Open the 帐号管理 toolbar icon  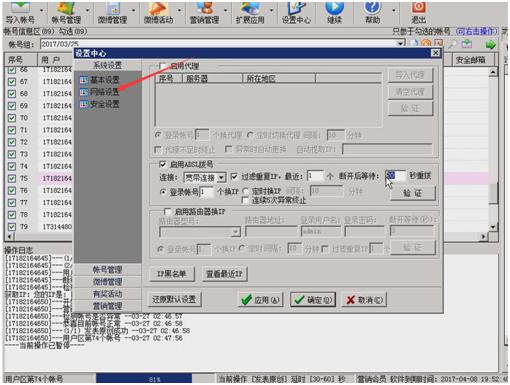[66, 13]
